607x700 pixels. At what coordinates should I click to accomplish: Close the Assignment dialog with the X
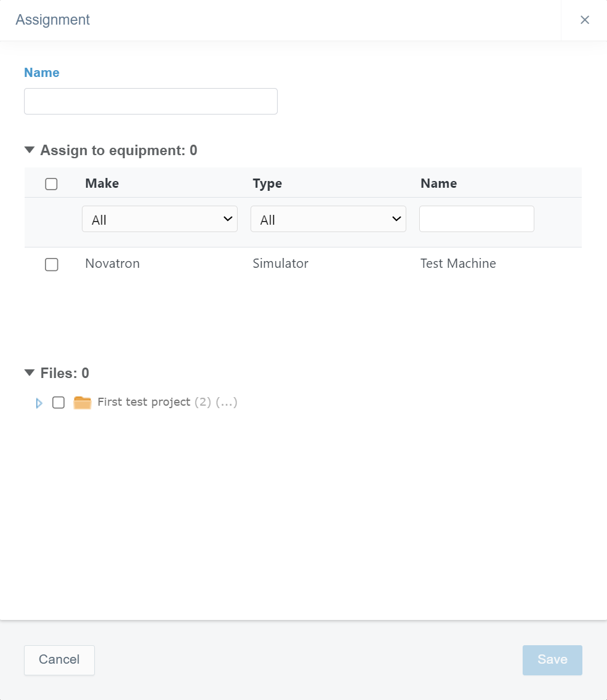point(584,20)
